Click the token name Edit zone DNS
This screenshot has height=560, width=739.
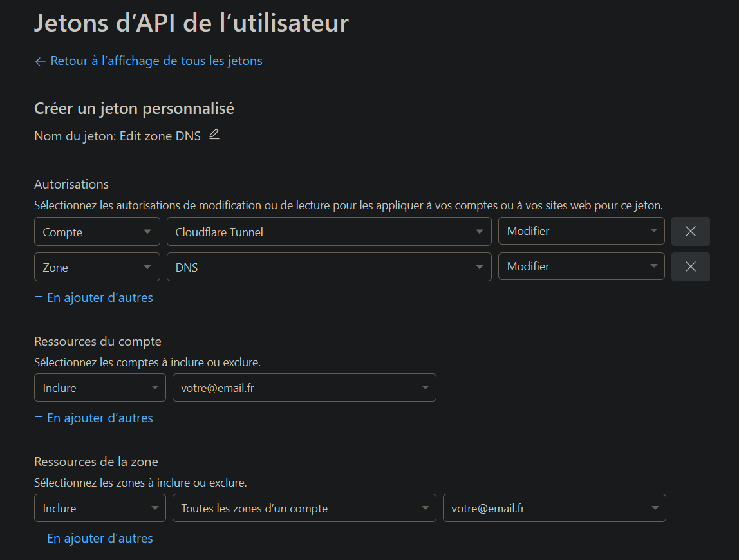160,136
